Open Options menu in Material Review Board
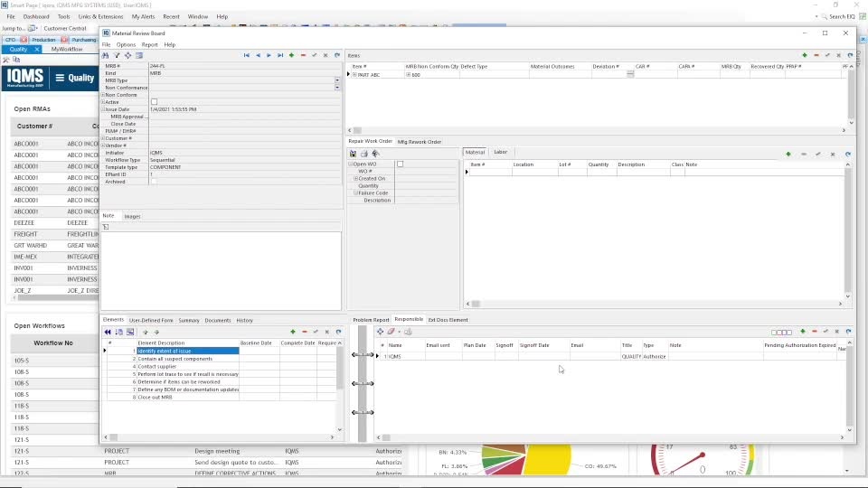Image resolution: width=868 pixels, height=488 pixels. [x=126, y=45]
